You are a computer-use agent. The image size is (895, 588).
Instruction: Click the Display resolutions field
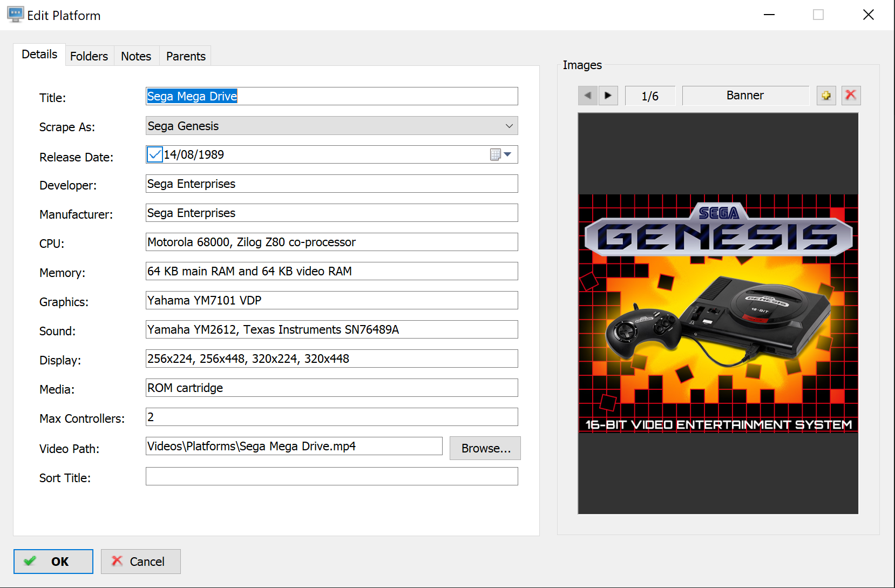(332, 359)
